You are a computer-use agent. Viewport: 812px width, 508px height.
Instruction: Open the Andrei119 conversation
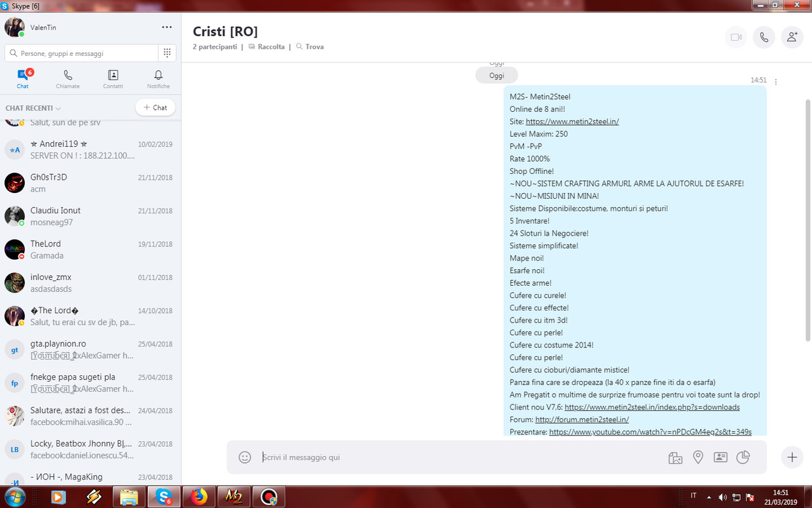(90, 150)
